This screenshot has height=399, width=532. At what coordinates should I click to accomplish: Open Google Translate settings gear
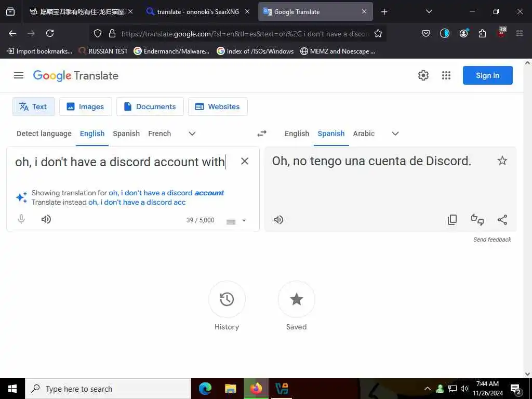(x=423, y=75)
